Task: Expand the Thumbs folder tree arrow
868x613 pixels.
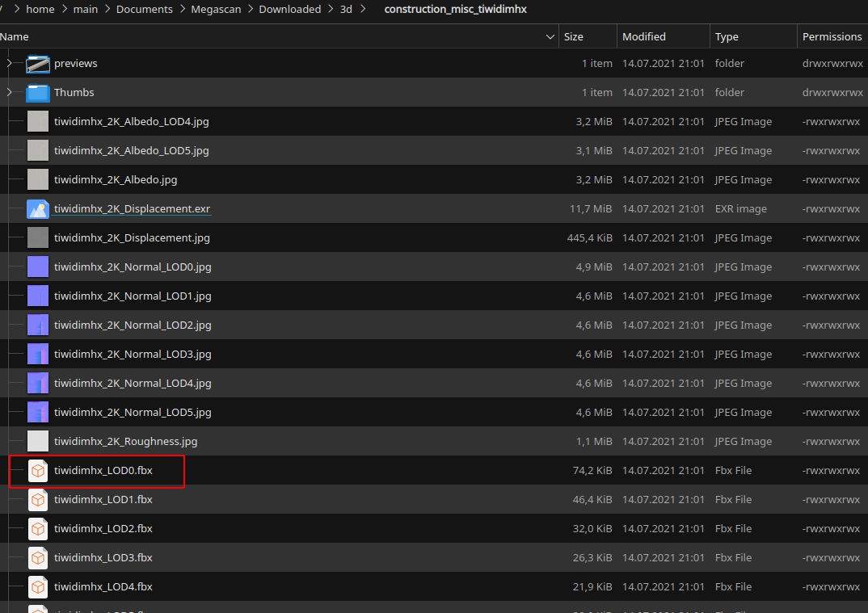Action: pos(8,92)
